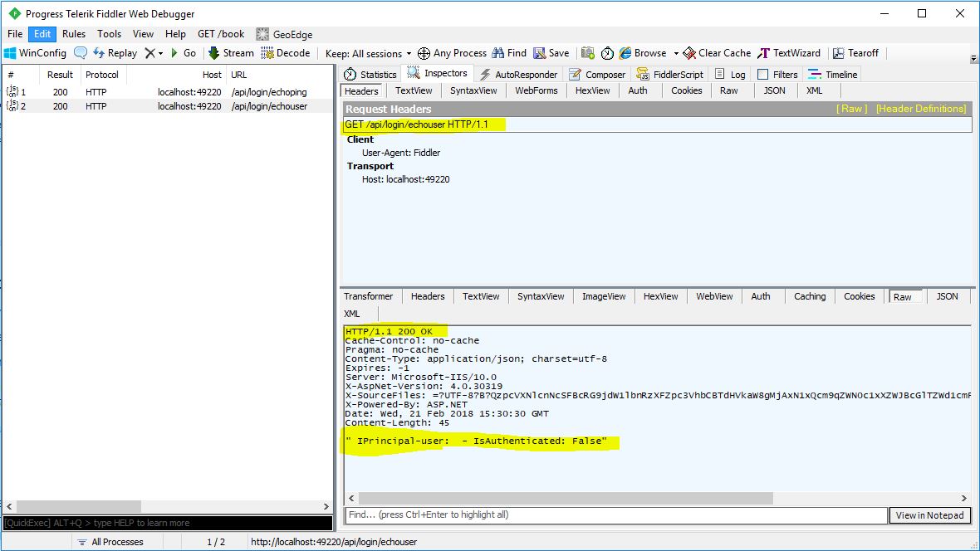Open the Composer tab
This screenshot has width=980, height=551.
click(x=597, y=75)
